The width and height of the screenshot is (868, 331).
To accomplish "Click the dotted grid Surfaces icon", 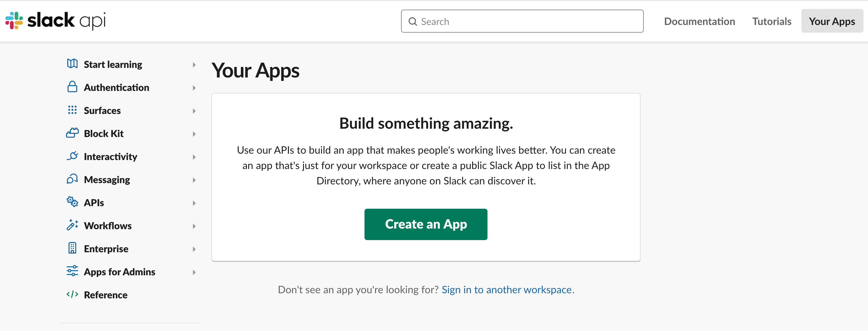I will click(x=72, y=110).
